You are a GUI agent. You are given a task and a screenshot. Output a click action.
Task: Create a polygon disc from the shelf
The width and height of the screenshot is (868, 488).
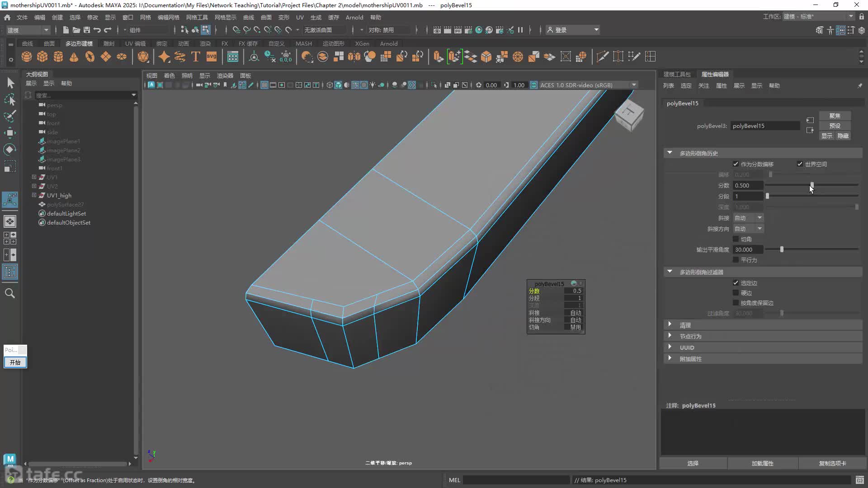[x=122, y=56]
